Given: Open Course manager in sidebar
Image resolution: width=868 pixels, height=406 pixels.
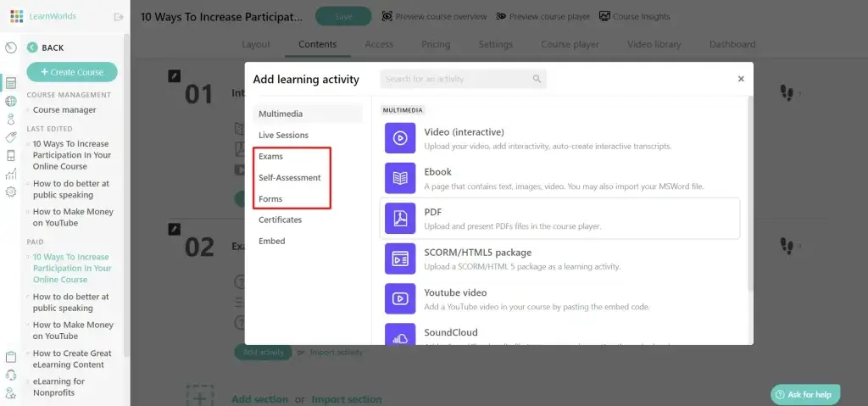Looking at the screenshot, I should tap(64, 110).
